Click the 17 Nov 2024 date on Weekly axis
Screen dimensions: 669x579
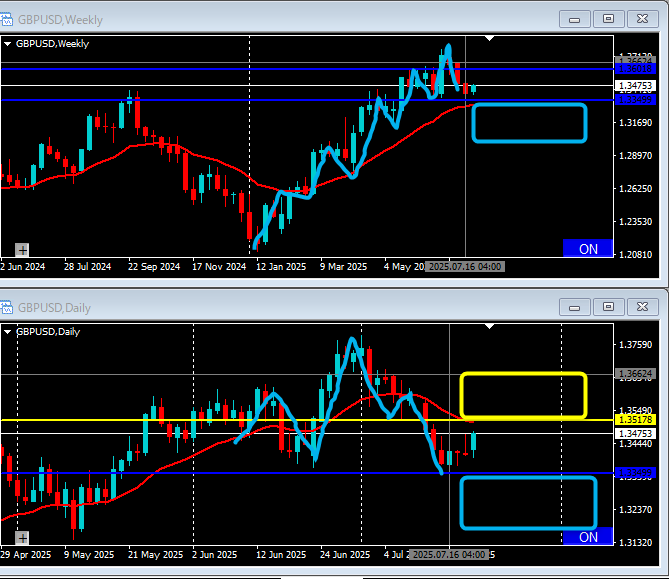[x=219, y=267]
